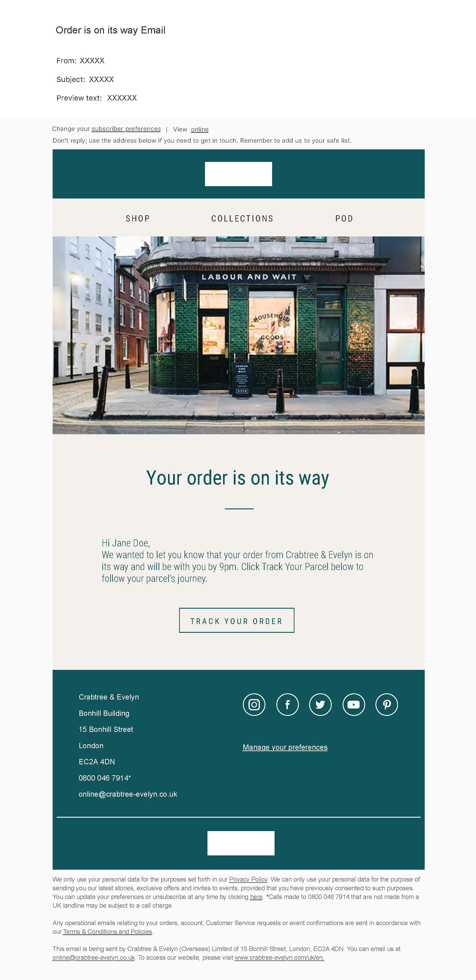The height and width of the screenshot is (980, 476).
Task: Click the Track Your Order button
Action: click(x=237, y=620)
